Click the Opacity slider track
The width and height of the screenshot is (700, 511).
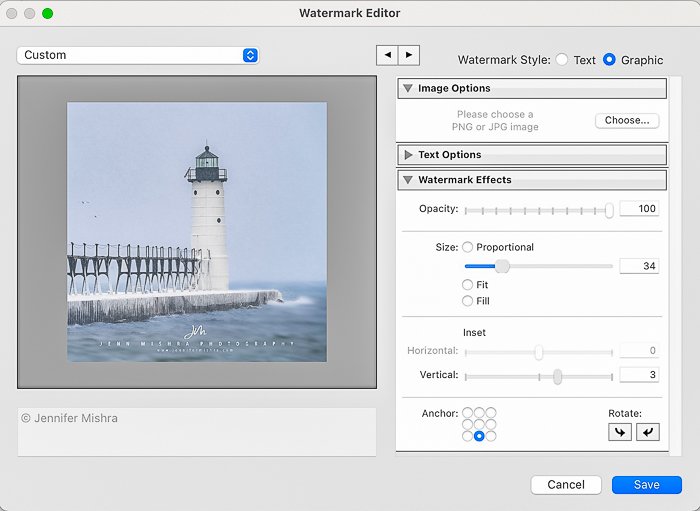[x=538, y=210]
